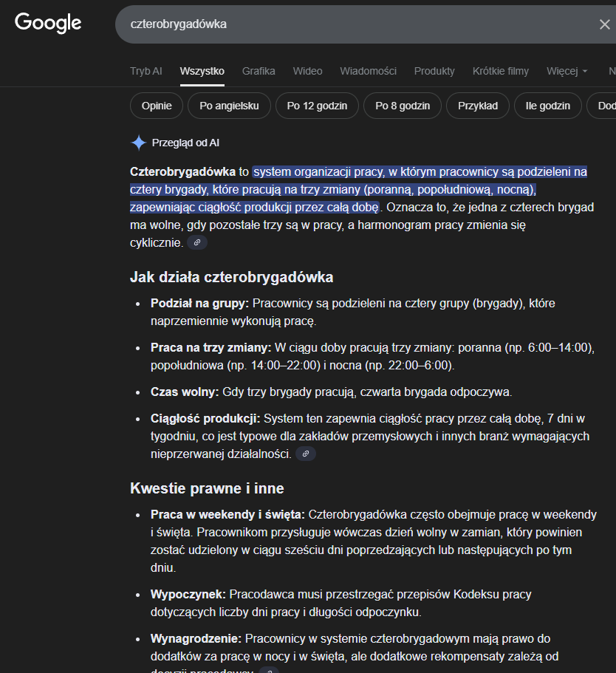Pick the "Po 8 godzin" chip

[403, 106]
